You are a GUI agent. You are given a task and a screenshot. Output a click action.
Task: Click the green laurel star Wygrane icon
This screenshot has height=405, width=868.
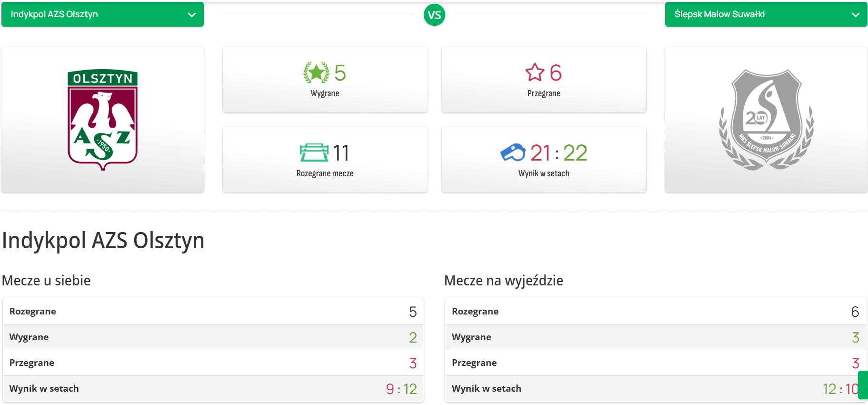point(316,73)
